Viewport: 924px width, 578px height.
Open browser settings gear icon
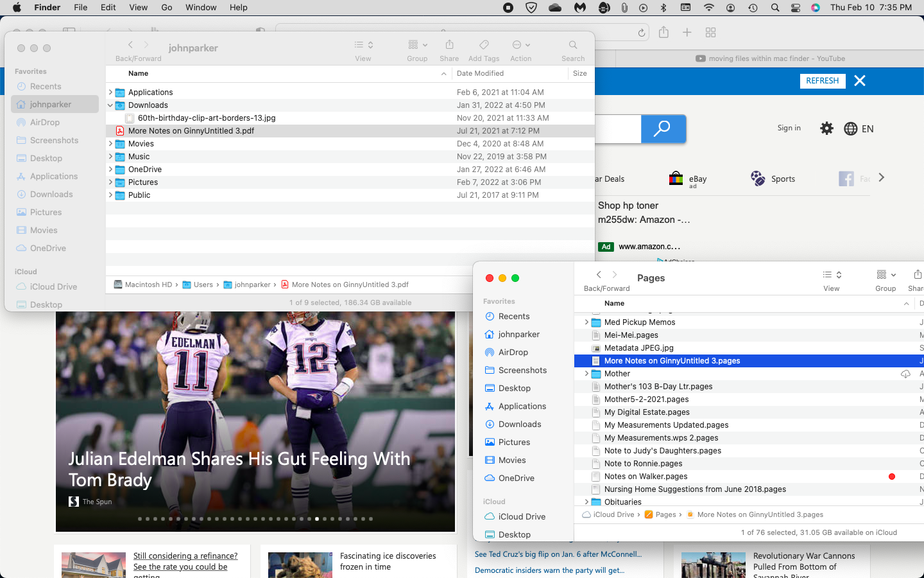tap(827, 128)
